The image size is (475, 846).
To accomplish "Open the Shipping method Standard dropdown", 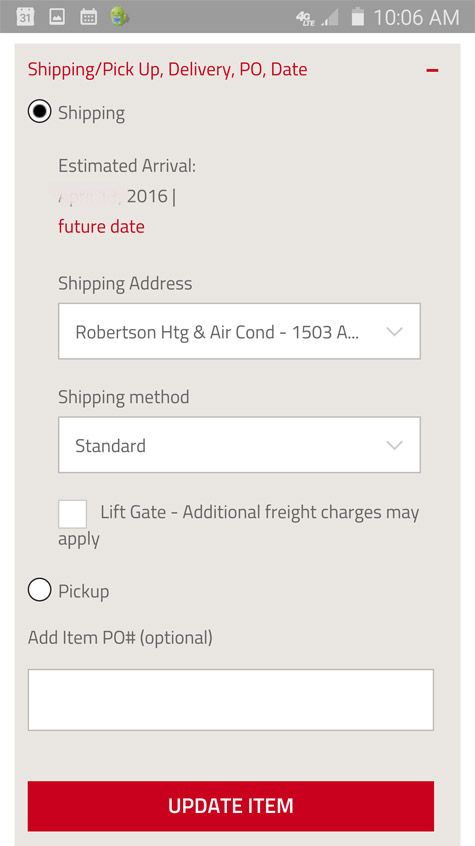I will click(239, 445).
